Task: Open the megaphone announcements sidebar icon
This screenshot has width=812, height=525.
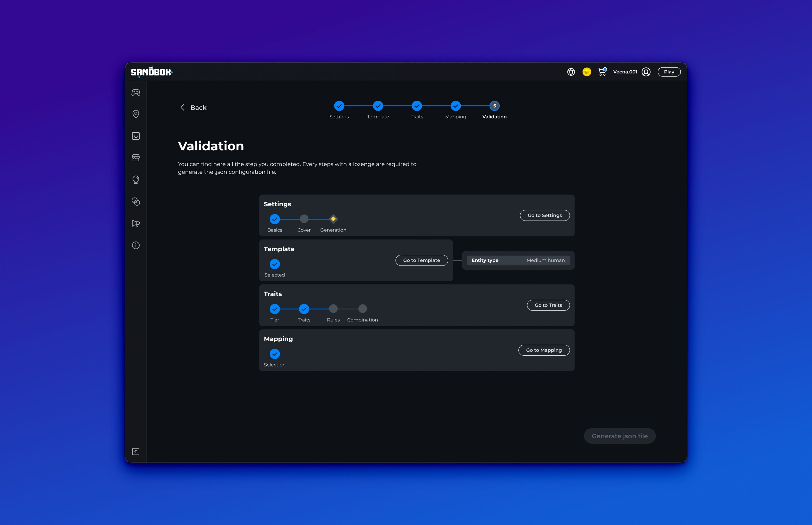Action: pos(136,223)
